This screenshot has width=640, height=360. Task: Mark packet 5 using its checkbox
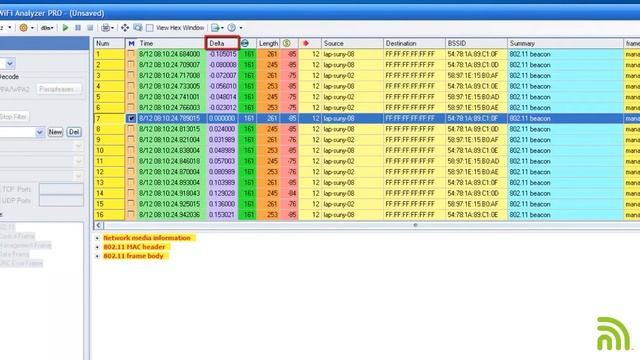(131, 97)
